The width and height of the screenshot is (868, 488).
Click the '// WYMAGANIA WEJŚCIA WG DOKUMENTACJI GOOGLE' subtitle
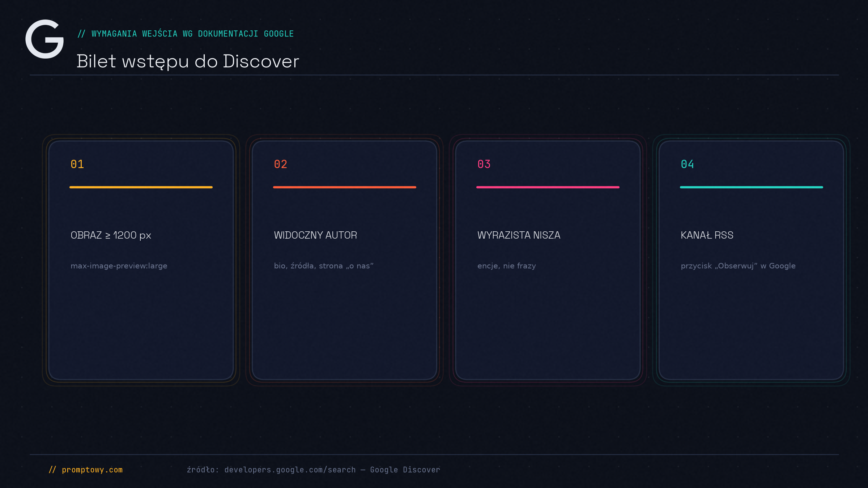click(x=186, y=34)
